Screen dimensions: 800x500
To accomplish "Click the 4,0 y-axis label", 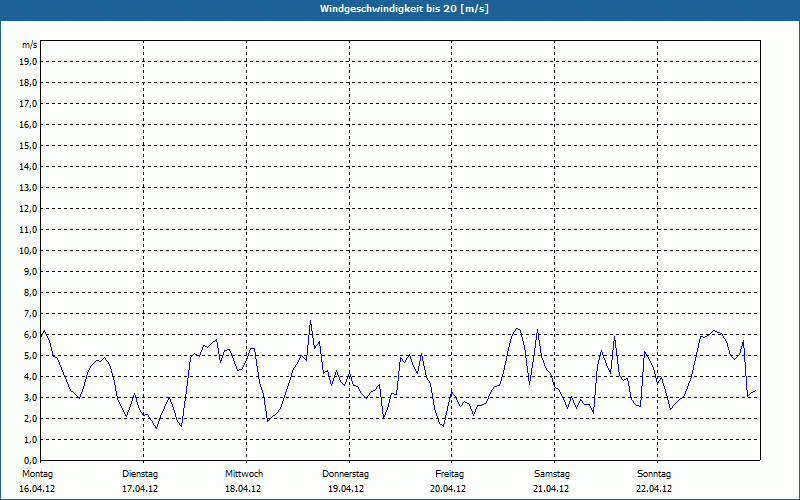I will (x=30, y=376).
